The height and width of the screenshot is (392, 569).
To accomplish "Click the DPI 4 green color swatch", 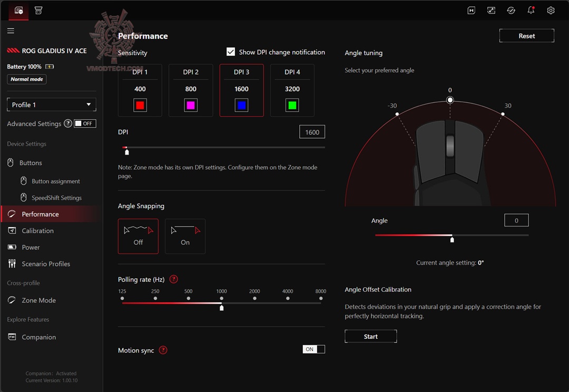I will (292, 105).
